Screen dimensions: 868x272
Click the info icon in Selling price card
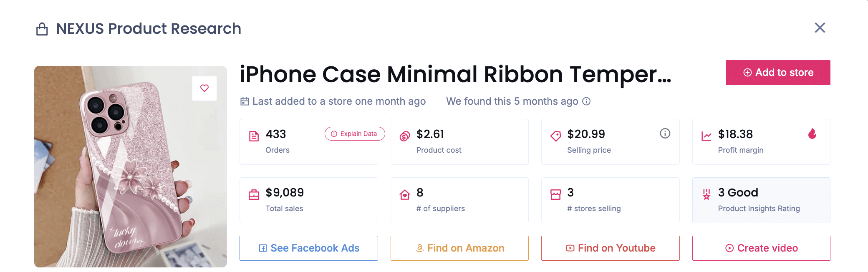(x=665, y=133)
